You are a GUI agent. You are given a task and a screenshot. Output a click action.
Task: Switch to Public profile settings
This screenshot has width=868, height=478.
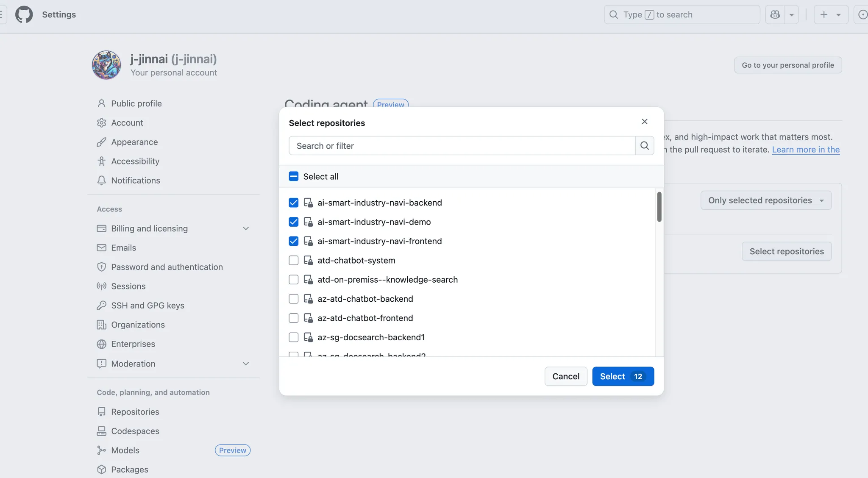coord(136,103)
